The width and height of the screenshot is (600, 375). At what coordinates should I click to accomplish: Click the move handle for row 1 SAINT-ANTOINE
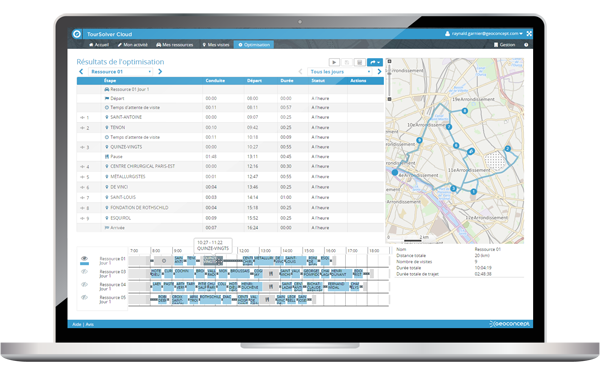[82, 117]
